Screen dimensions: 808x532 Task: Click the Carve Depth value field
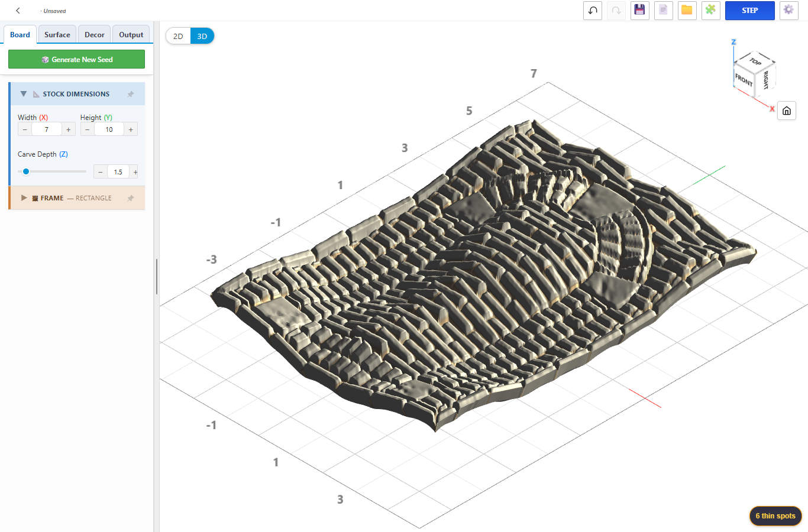(118, 172)
